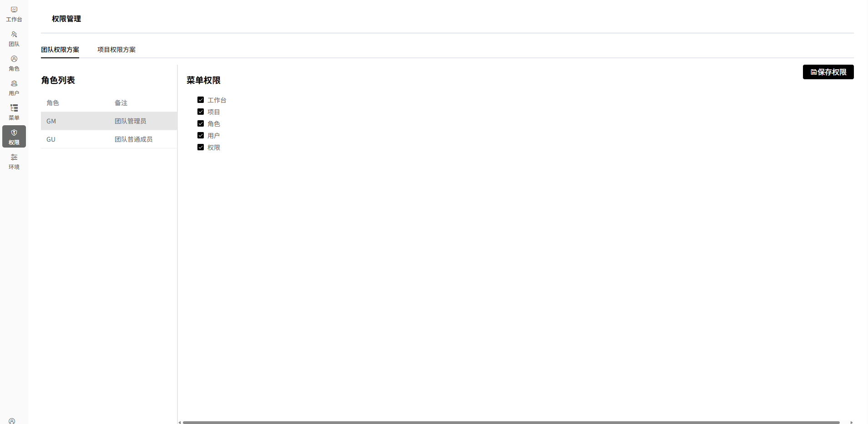The width and height of the screenshot is (868, 424).
Task: Uncheck the 权限 menu permission checkbox
Action: 201,147
